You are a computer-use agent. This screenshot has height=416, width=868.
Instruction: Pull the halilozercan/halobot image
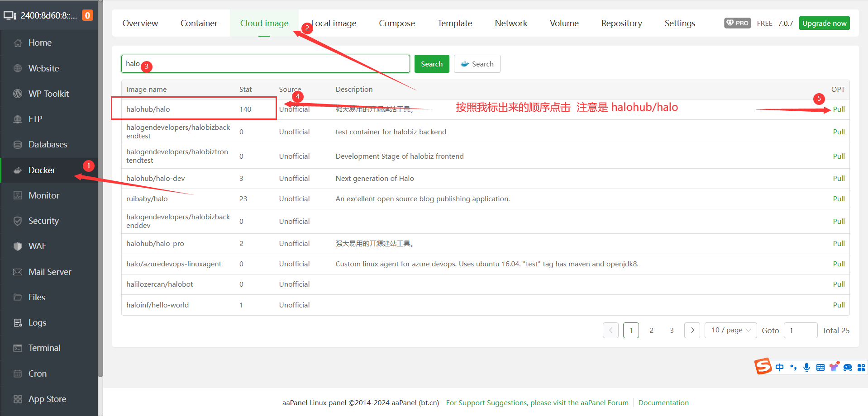pos(839,284)
